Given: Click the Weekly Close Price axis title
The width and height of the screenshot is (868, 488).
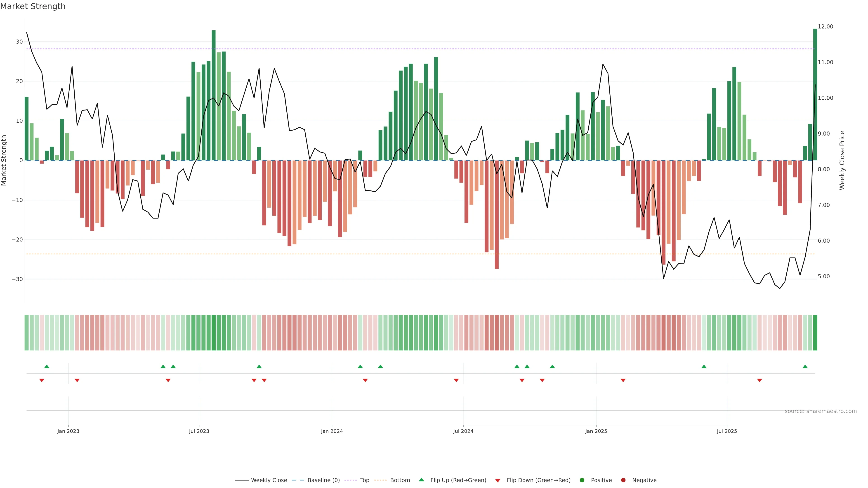Looking at the screenshot, I should pyautogui.click(x=842, y=160).
